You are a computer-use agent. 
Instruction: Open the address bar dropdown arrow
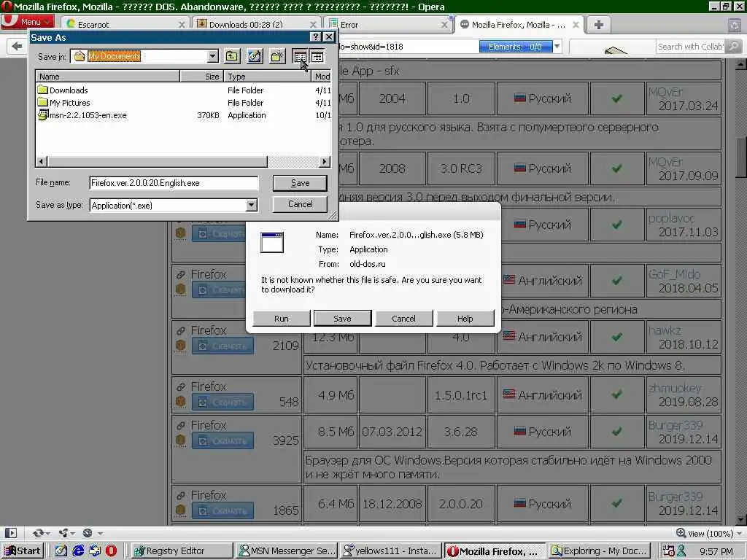(x=557, y=46)
